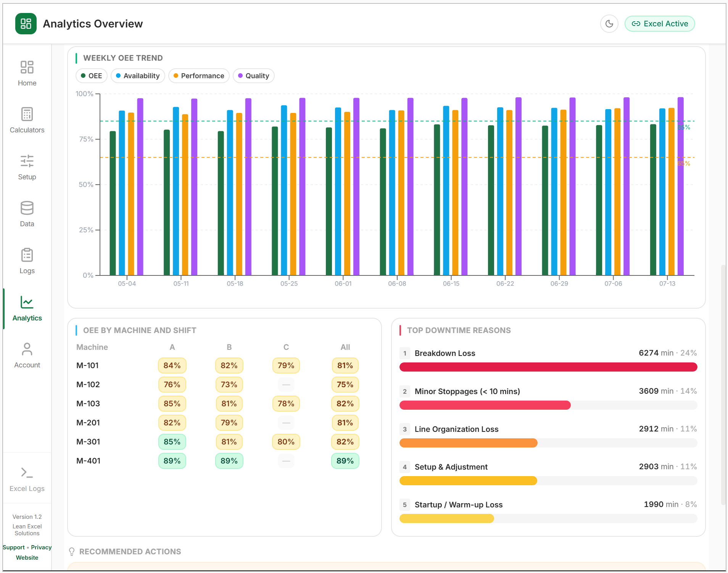Click M-301 shift A 85% cell
Viewport: 728px width, 573px height.
pos(172,442)
